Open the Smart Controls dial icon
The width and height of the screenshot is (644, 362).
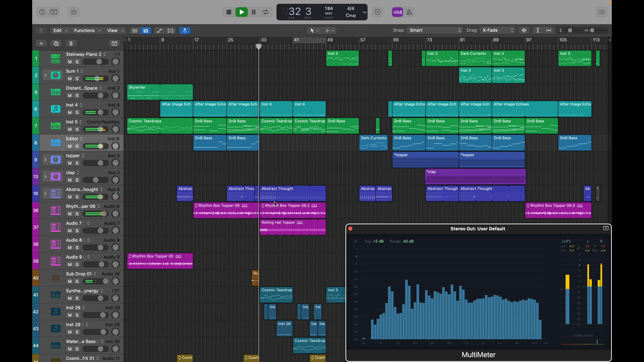pyautogui.click(x=73, y=12)
